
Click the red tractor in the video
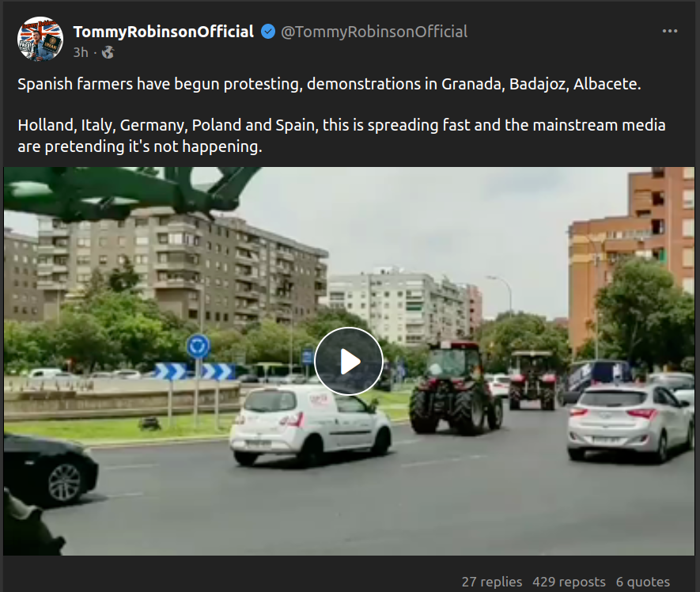pyautogui.click(x=456, y=388)
